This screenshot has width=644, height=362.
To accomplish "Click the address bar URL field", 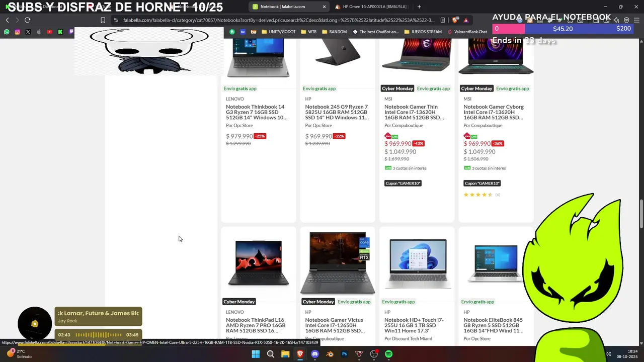I will point(278,20).
